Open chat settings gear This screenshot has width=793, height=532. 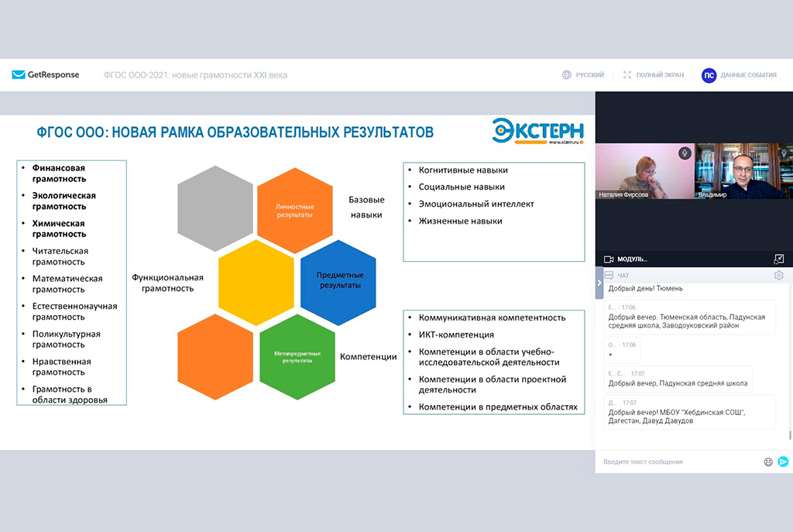[778, 275]
